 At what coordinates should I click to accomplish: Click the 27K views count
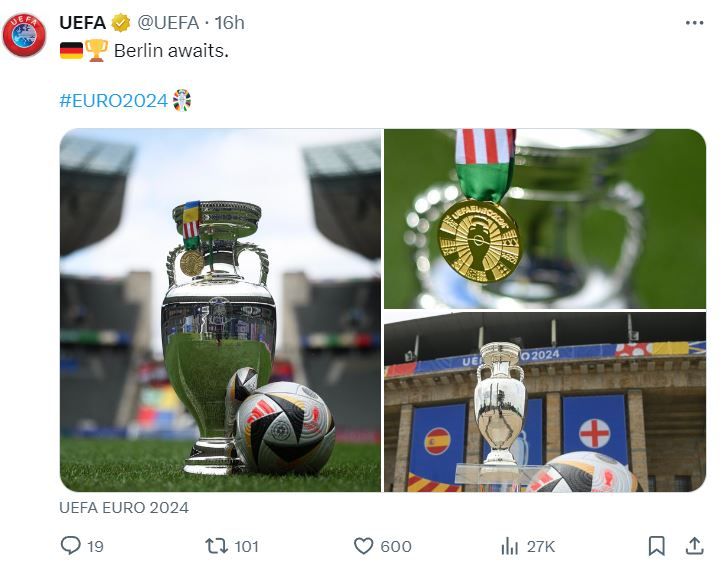[x=540, y=546]
